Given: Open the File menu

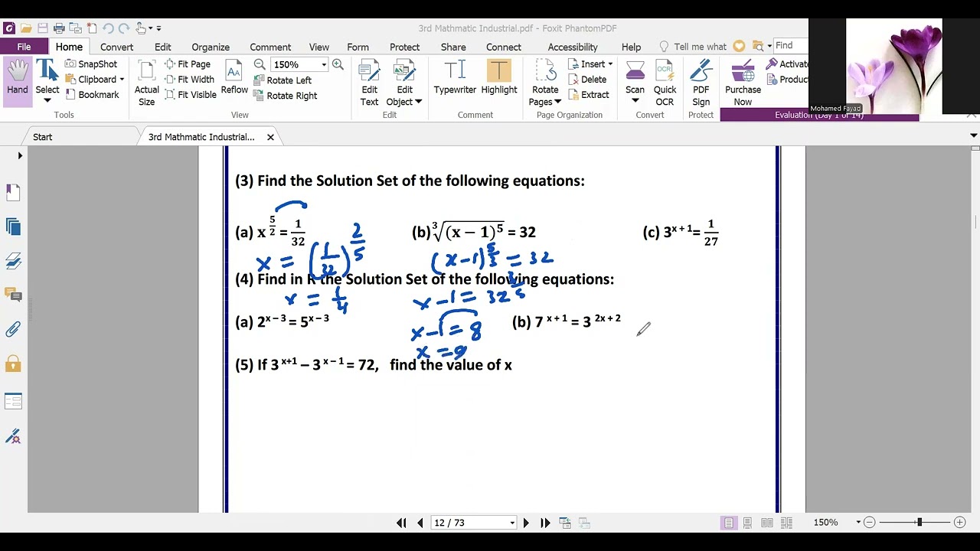Looking at the screenshot, I should tap(24, 47).
